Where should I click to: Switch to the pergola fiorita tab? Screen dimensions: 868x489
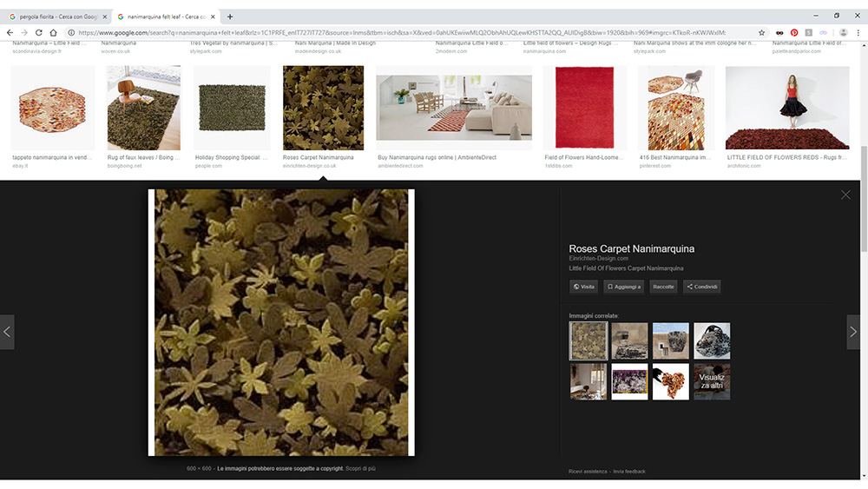point(57,17)
